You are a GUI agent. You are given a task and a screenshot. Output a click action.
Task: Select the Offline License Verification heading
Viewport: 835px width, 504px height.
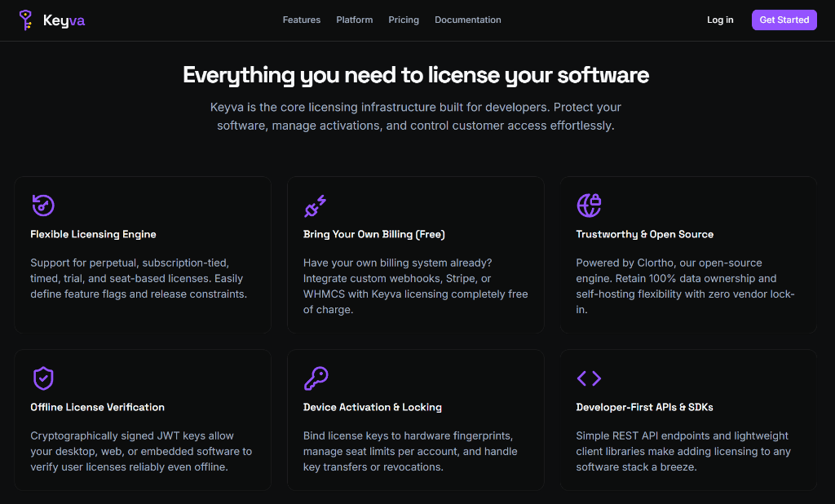click(x=98, y=407)
